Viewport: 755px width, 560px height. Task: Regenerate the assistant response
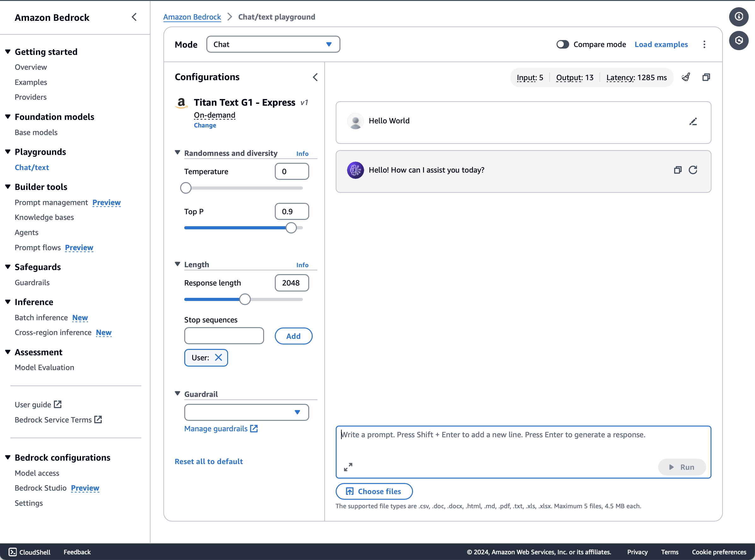pos(693,170)
